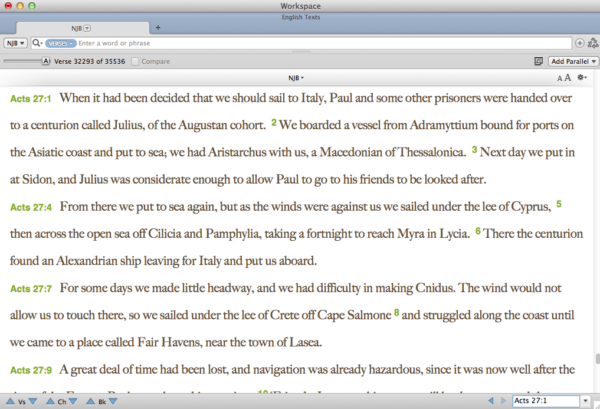Click the 'English Texts' workspace zone title
The image size is (600, 409).
301,17
